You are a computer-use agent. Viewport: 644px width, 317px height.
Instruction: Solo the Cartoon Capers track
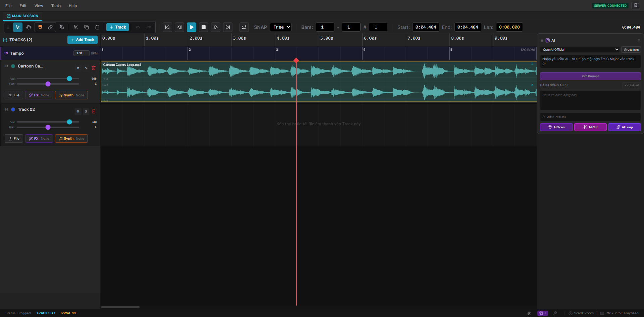(86, 68)
